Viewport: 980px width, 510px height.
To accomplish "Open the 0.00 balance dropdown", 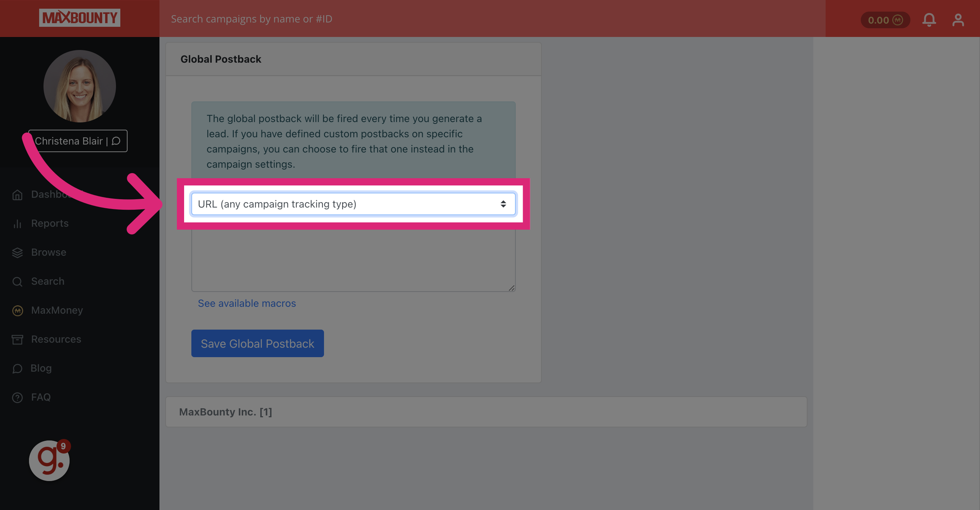I will (885, 20).
